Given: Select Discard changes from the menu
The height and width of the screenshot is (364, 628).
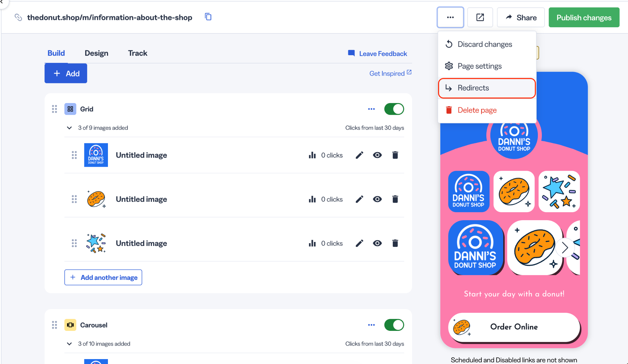Looking at the screenshot, I should [487, 44].
